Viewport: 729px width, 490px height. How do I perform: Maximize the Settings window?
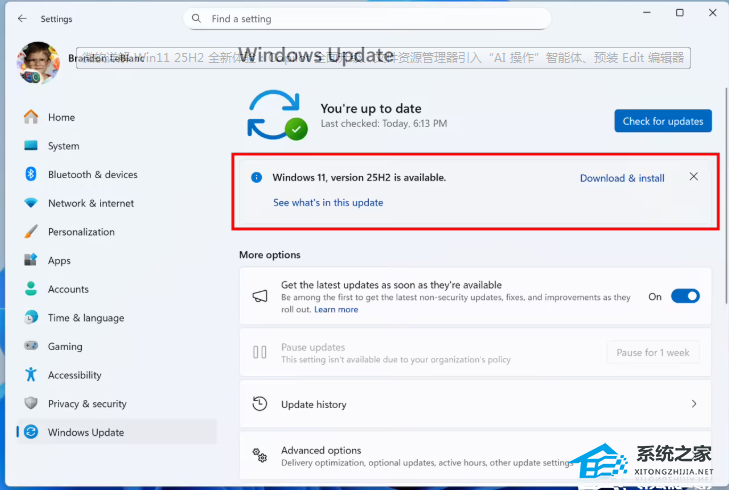[x=680, y=13]
